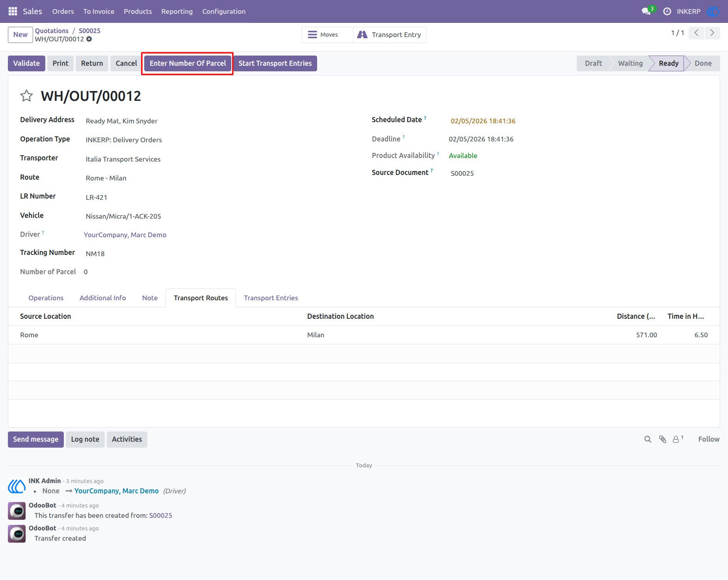Open the Orders menu
Viewport: 728px width, 580px height.
tap(63, 11)
